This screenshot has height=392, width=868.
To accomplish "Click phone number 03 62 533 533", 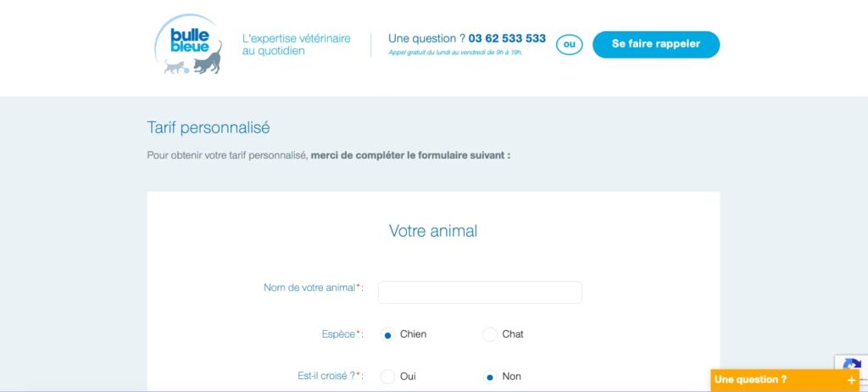I will 507,38.
